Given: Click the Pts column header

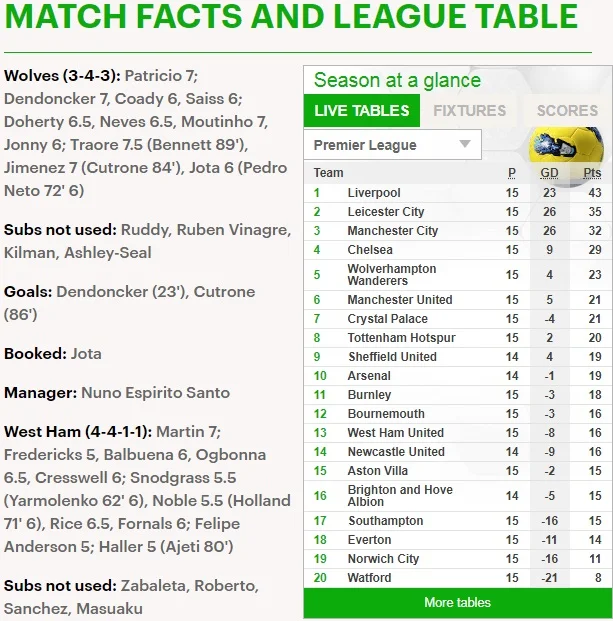Looking at the screenshot, I should 592,173.
